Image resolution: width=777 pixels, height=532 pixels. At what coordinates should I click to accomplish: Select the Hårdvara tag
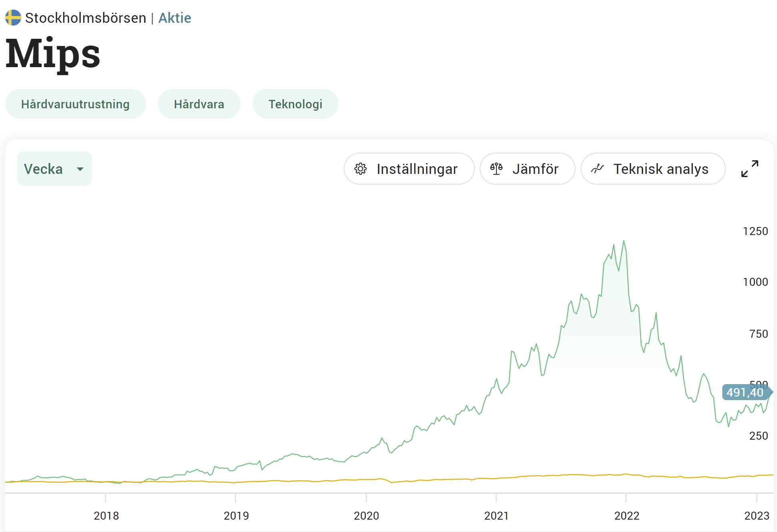(199, 104)
